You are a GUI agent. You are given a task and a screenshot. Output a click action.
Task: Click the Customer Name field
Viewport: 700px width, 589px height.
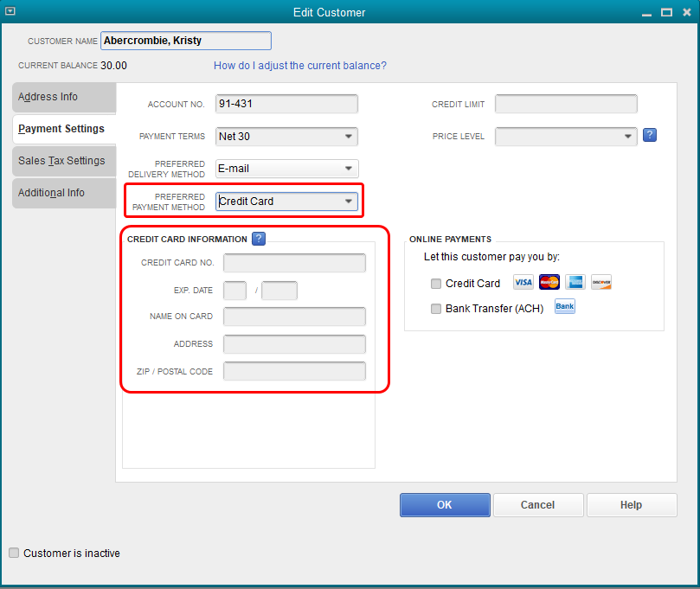pos(186,41)
